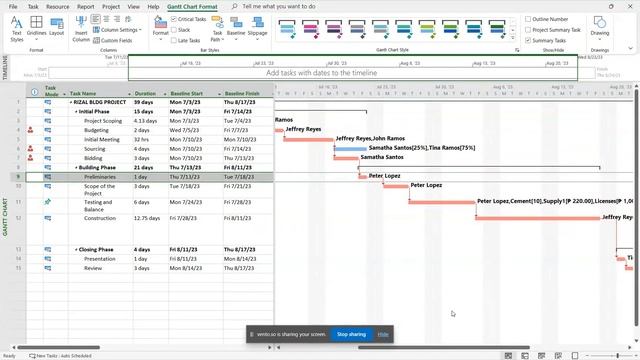Click the overallocated icon on Bidding row
Screen dimensions: 640x360
tap(30, 158)
